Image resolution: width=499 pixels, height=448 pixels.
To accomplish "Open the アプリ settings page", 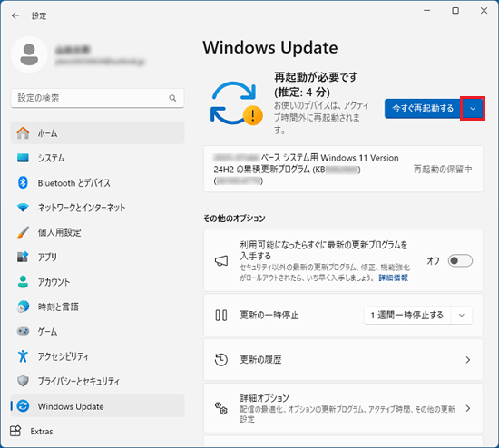I will [98, 257].
